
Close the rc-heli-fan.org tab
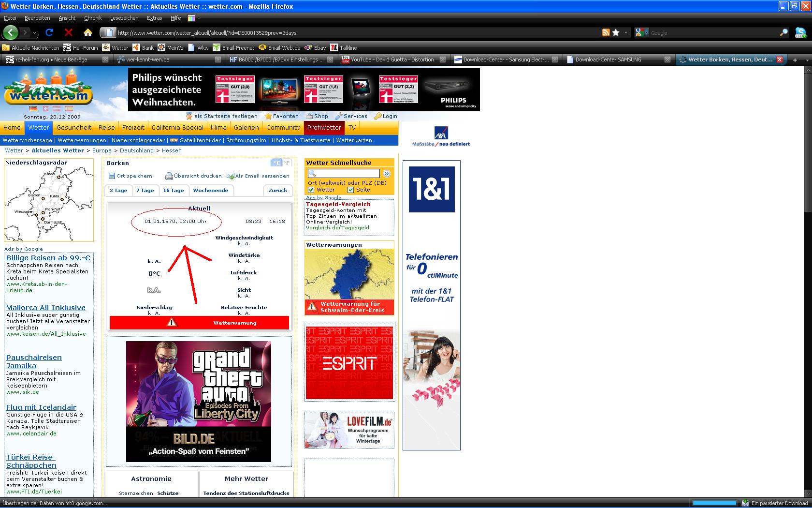coord(105,60)
